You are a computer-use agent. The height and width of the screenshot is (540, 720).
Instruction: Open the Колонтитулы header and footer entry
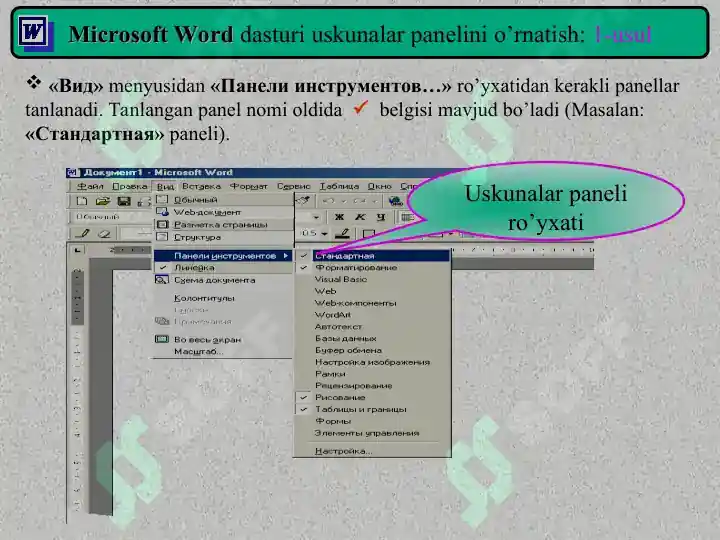tap(223, 298)
